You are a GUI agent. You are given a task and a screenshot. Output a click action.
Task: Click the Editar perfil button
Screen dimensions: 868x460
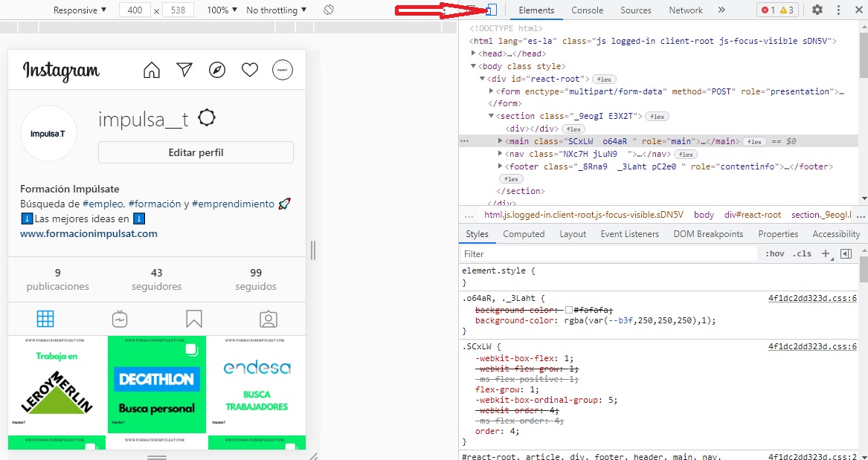[x=196, y=152]
